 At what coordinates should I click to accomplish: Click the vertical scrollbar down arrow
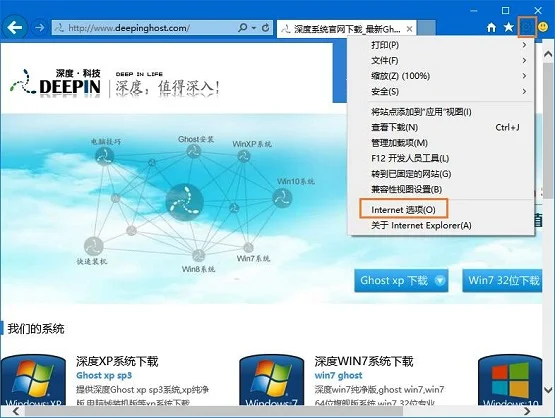pos(548,390)
